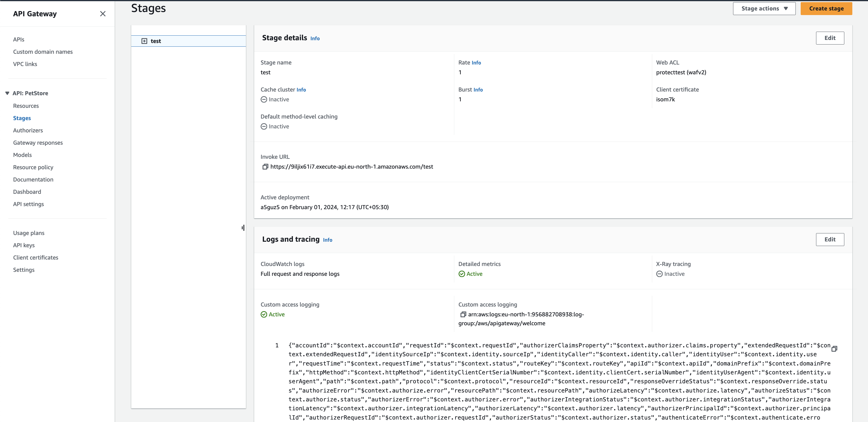The image size is (868, 422).
Task: Open the Logs and tracing Info link
Action: click(327, 240)
